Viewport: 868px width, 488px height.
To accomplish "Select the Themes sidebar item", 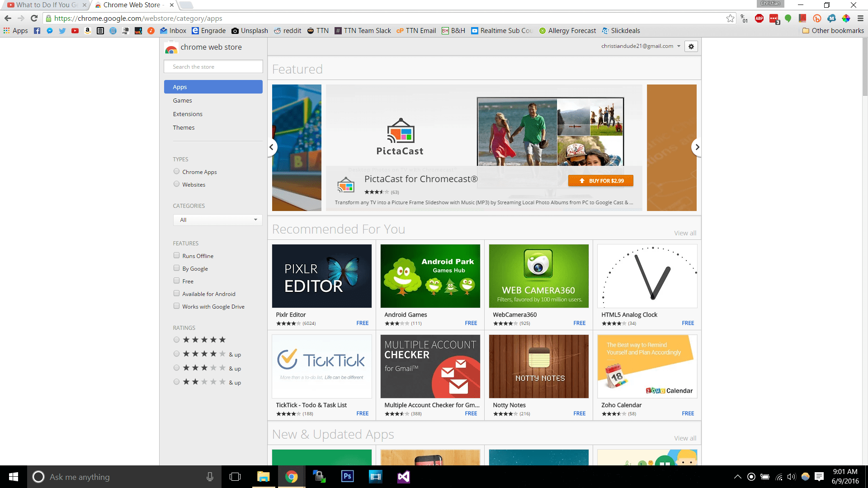I will pos(184,127).
